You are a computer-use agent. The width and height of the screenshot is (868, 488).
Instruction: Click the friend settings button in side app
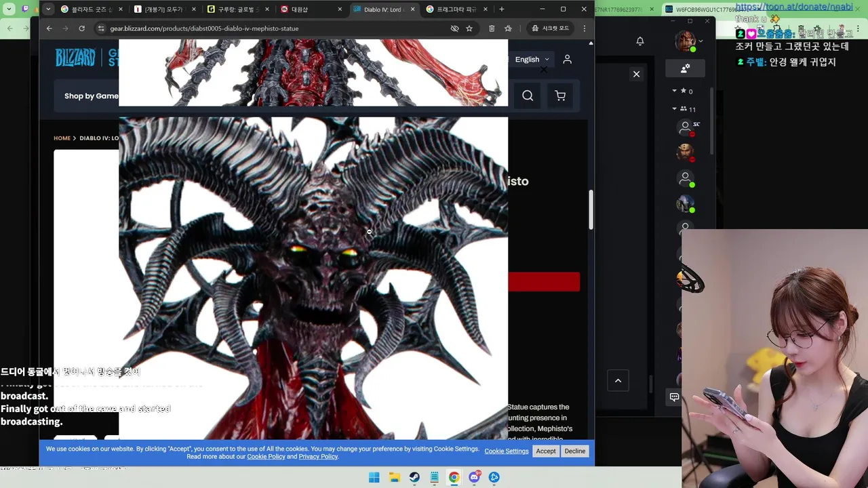(686, 68)
